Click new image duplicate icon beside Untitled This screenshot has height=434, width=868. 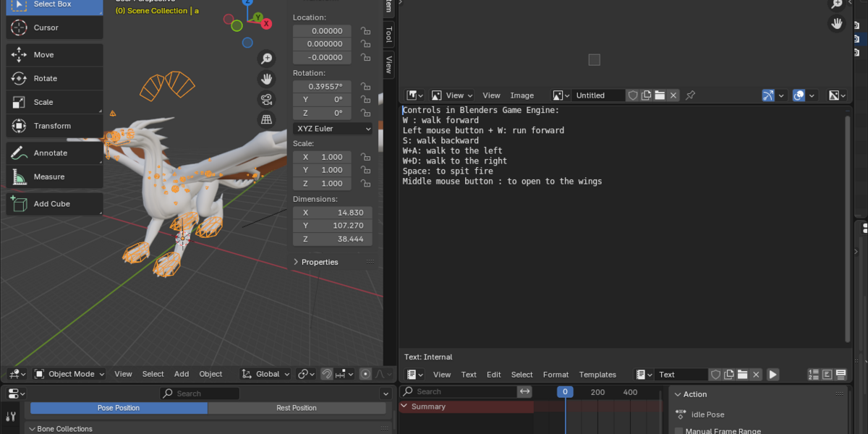647,95
